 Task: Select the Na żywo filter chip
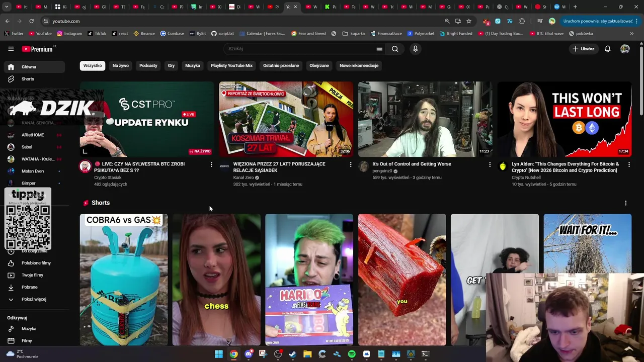(121, 65)
